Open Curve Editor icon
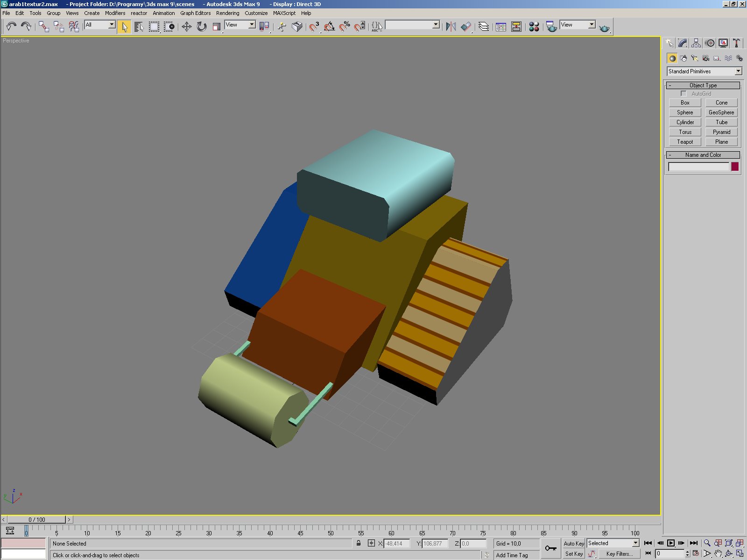The image size is (747, 560). (x=501, y=27)
